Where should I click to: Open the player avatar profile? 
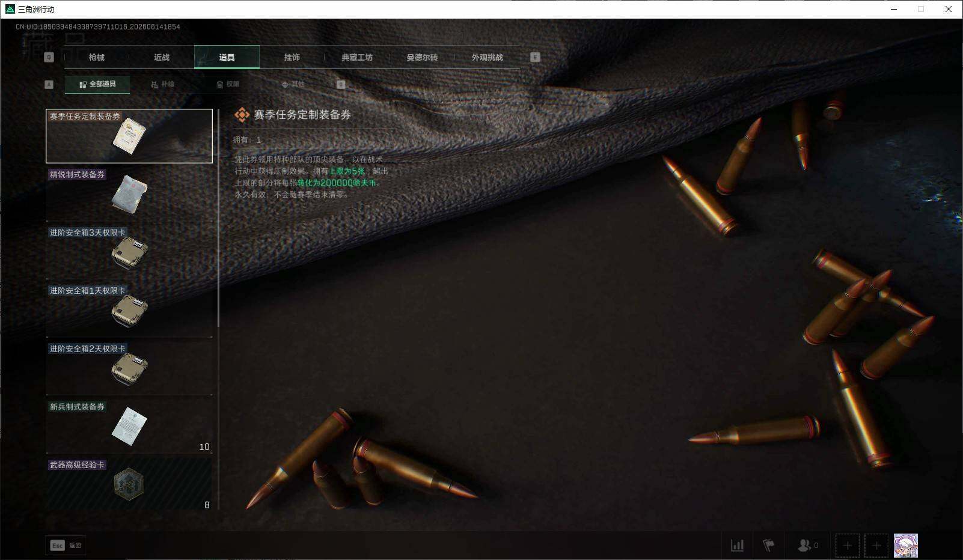pyautogui.click(x=906, y=546)
